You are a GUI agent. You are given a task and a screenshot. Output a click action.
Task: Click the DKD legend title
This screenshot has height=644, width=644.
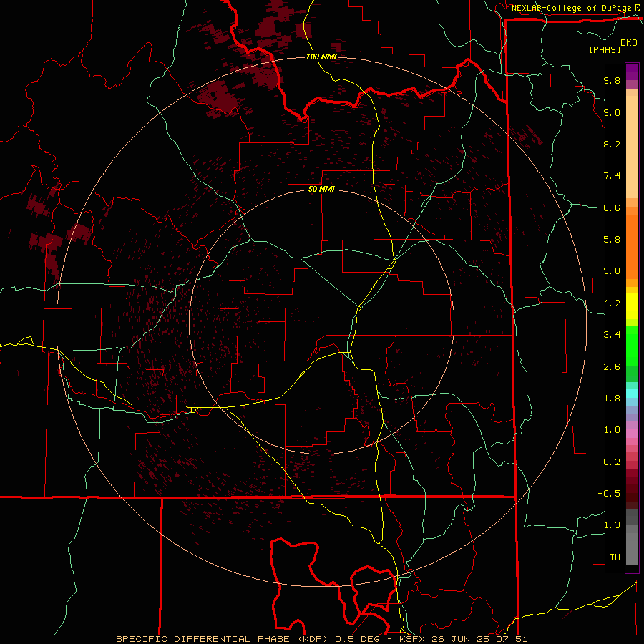[629, 43]
